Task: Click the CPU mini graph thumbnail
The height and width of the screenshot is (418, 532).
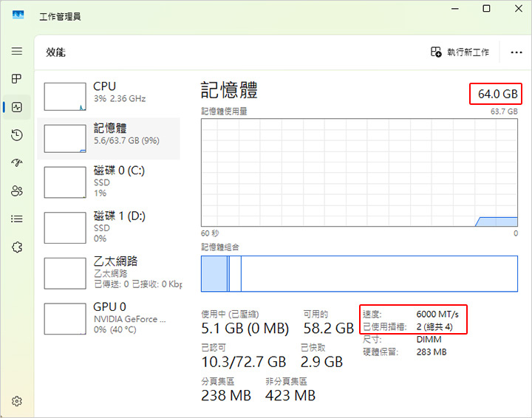Action: (x=65, y=97)
